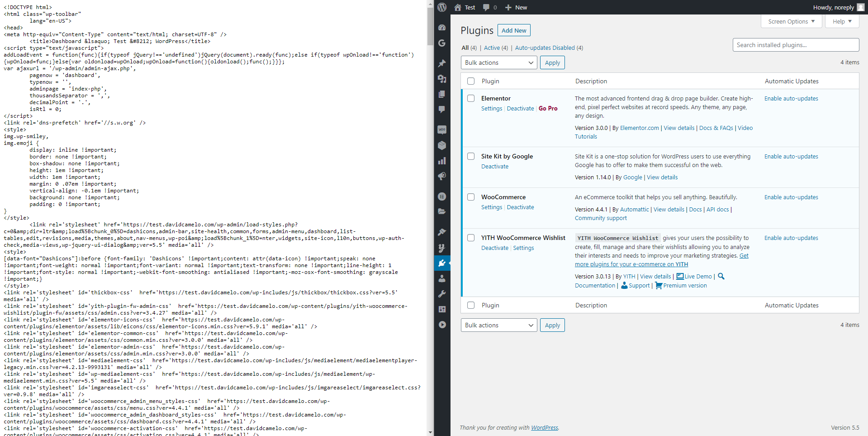Open Tools wrench sidebar icon
The height and width of the screenshot is (436, 868).
[x=442, y=294]
